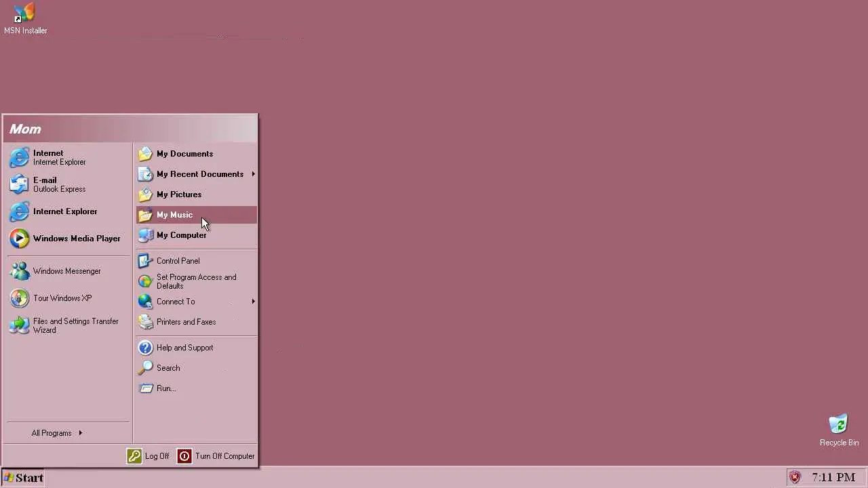Open Help and Support

[x=197, y=348]
